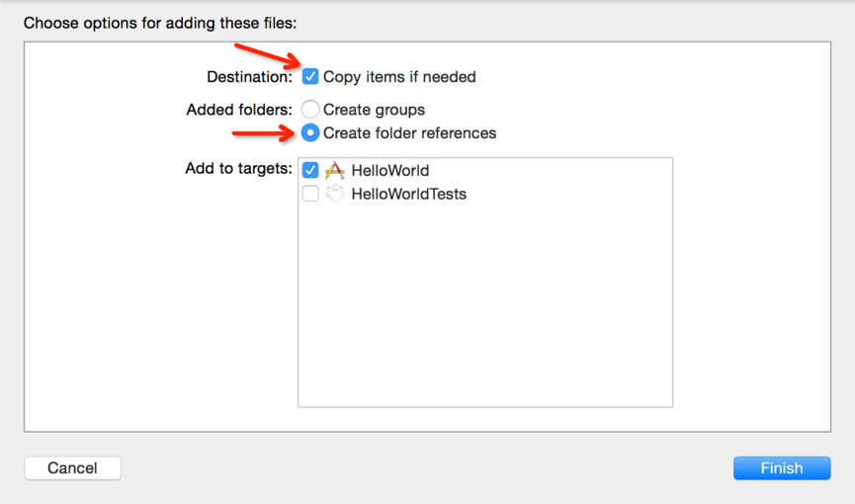Click the Add to targets: field label
The width and height of the screenshot is (855, 504).
(239, 169)
